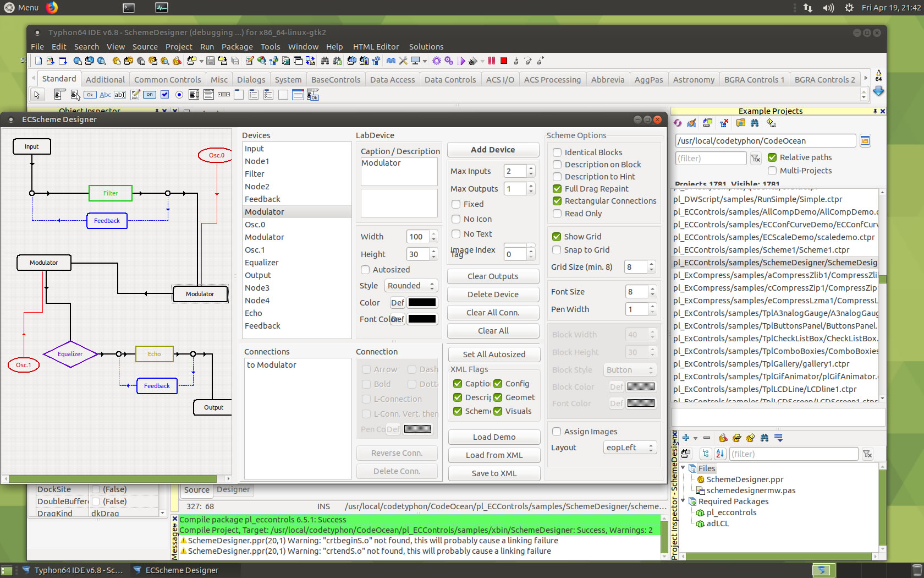Clear the Example Projects filter with funnel icon
The height and width of the screenshot is (578, 924).
756,159
